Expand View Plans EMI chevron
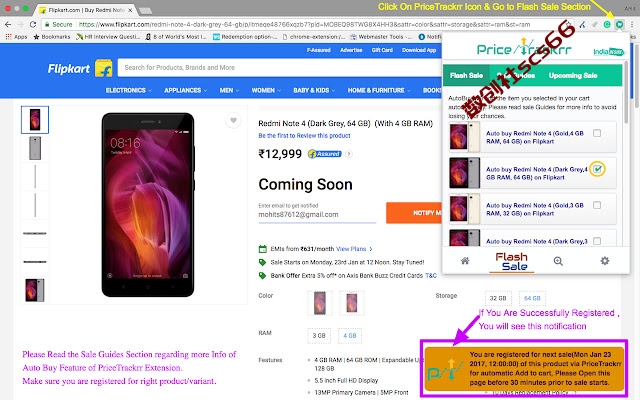This screenshot has height=400, width=640. (371, 249)
